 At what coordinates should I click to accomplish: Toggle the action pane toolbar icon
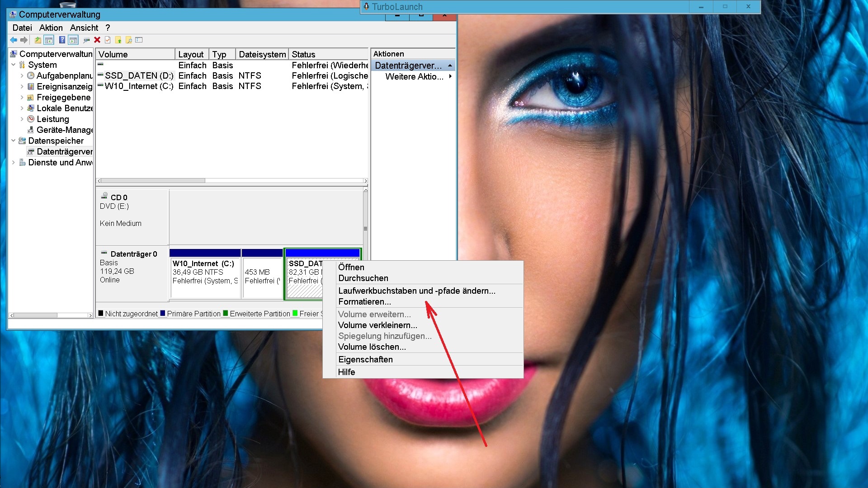click(73, 40)
